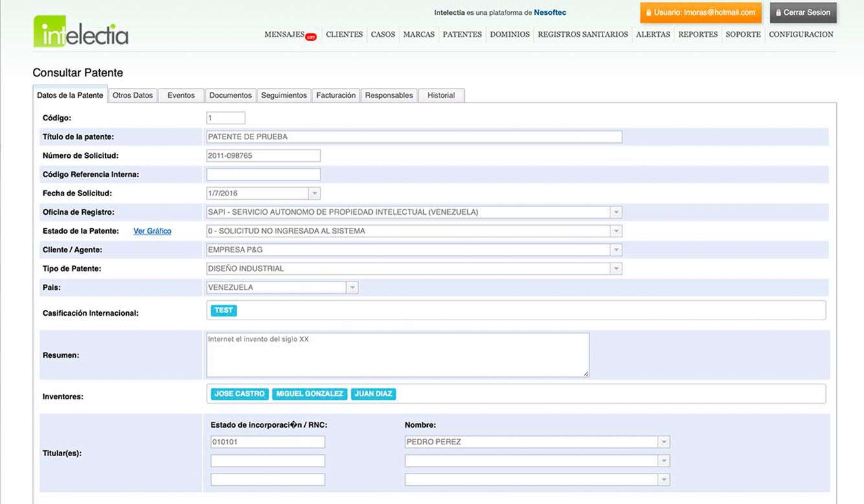Open the Estado de la Patente dropdown

615,231
